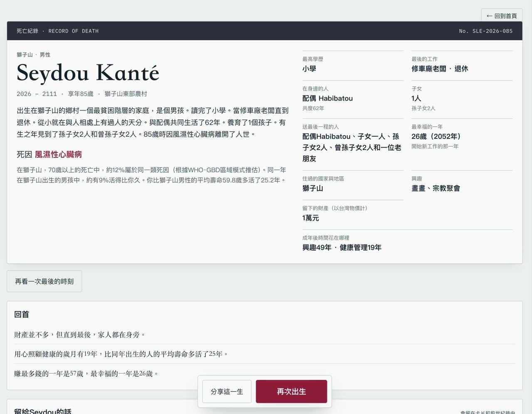Screen dimensions: 532x414
Task: Click the line starting 用心照顧健康的歲月有19年
Action: tap(122, 354)
